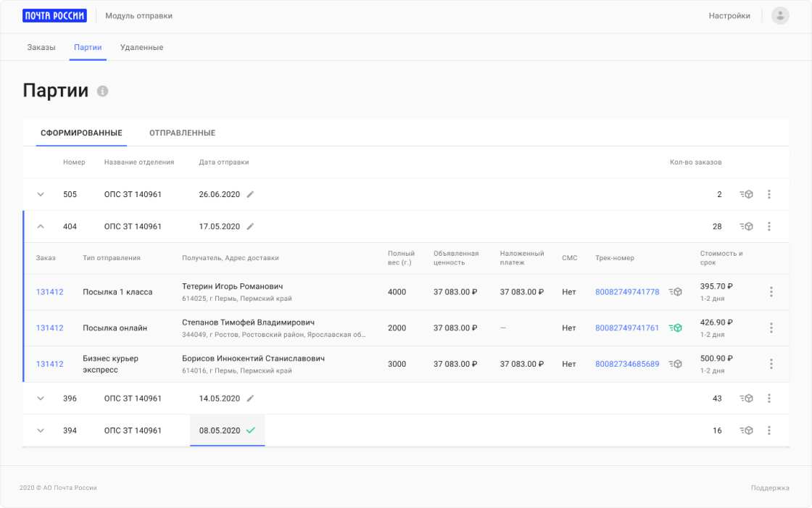The width and height of the screenshot is (812, 508).
Task: Click the date field 08.05.2020
Action: [x=228, y=430]
